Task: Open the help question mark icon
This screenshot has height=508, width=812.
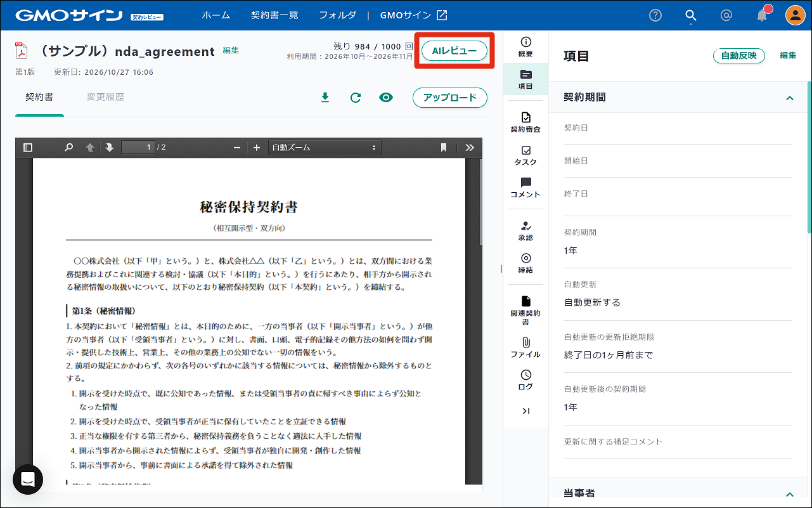Action: [x=655, y=15]
